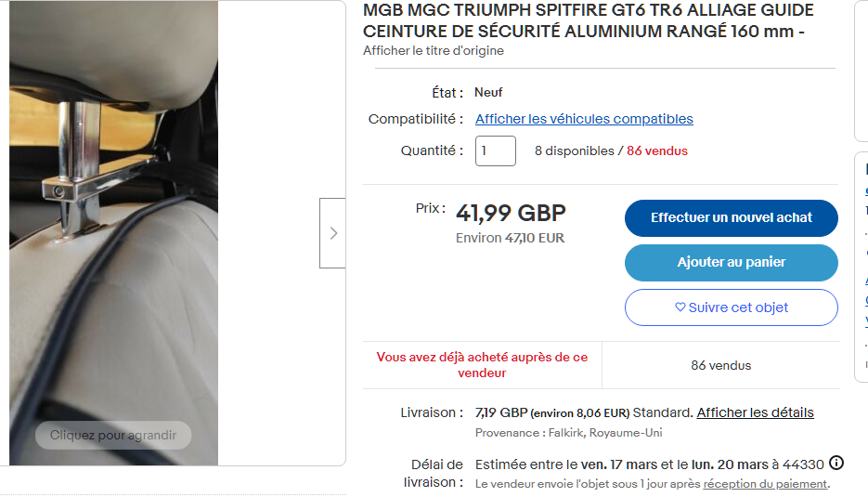Click the 'Neuf' condition value
Screen dimensions: 868x497
[x=488, y=92]
